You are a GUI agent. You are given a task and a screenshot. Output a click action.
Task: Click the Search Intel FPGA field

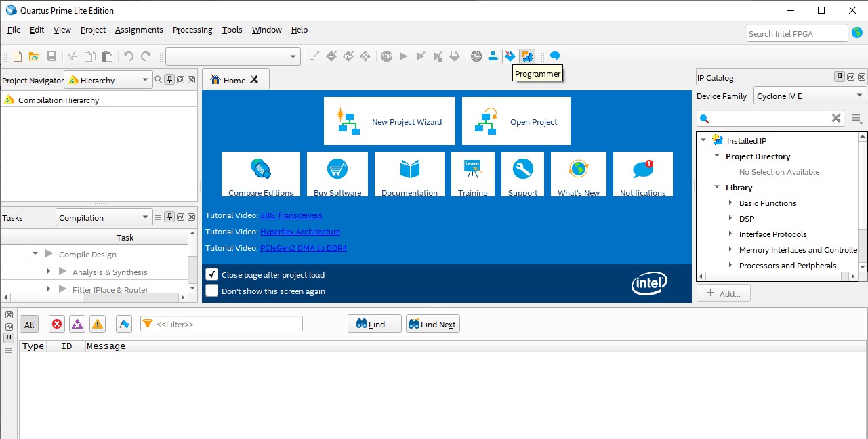798,33
